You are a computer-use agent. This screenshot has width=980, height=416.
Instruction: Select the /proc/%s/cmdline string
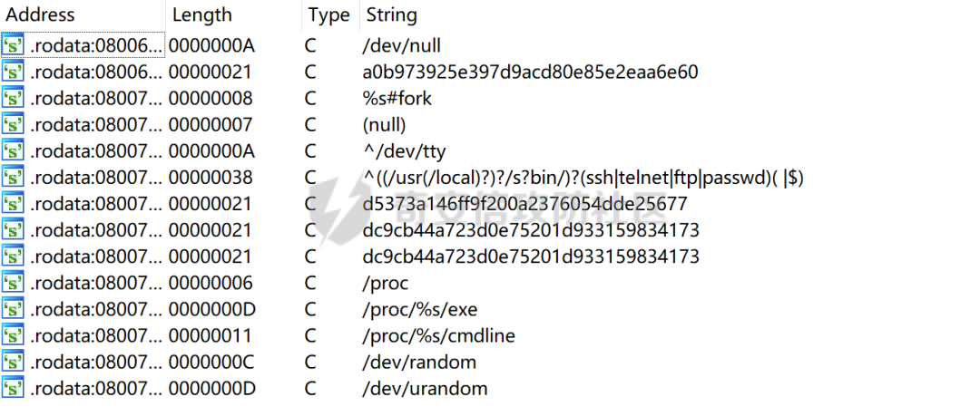[439, 336]
